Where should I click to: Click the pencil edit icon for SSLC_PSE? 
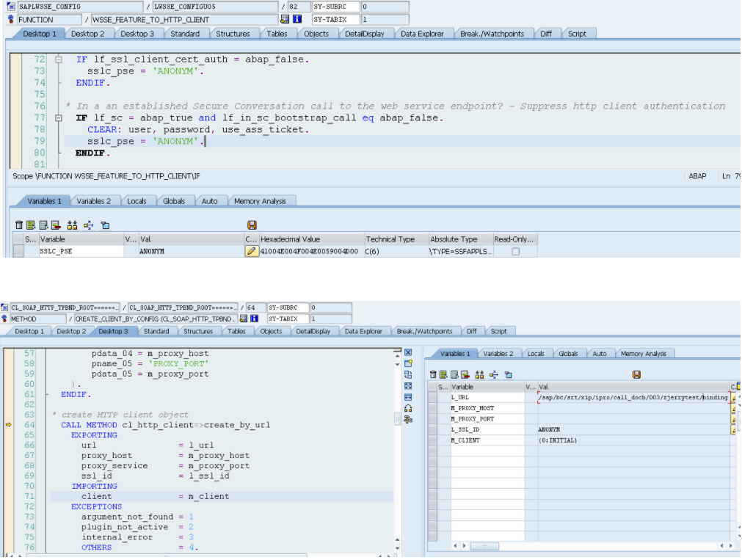pyautogui.click(x=252, y=251)
